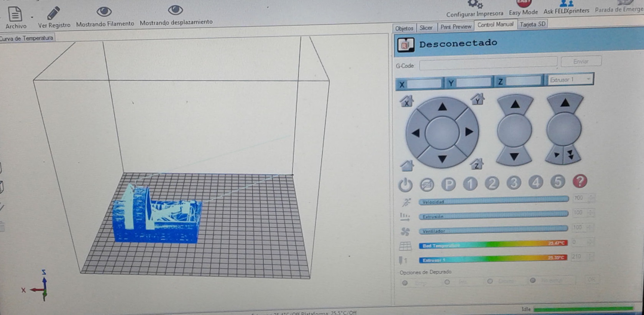Home the Y axis

478,99
